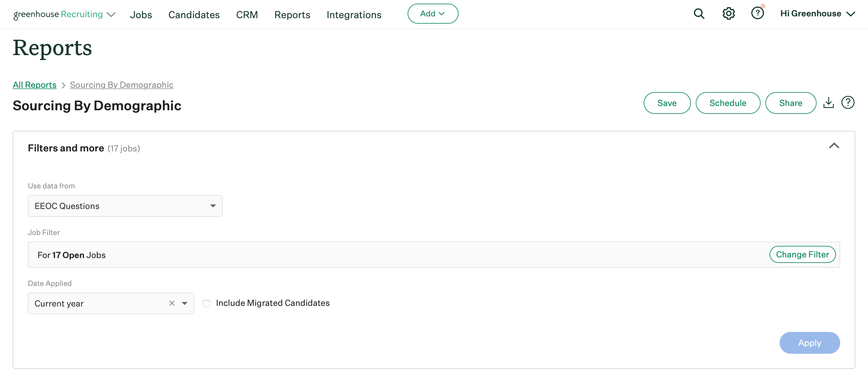This screenshot has width=868, height=381.
Task: Click Change Filter for the job filter
Action: (x=802, y=254)
